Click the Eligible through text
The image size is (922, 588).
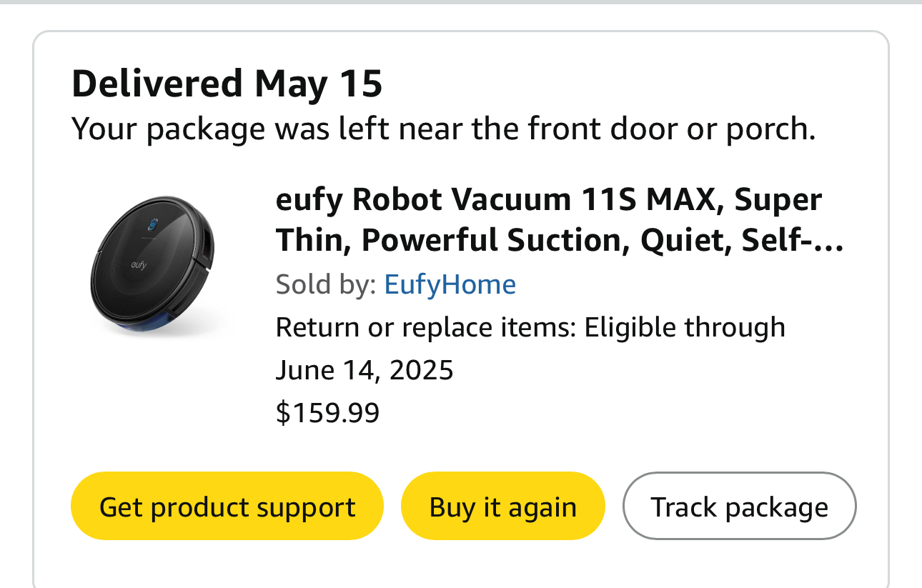coord(685,327)
